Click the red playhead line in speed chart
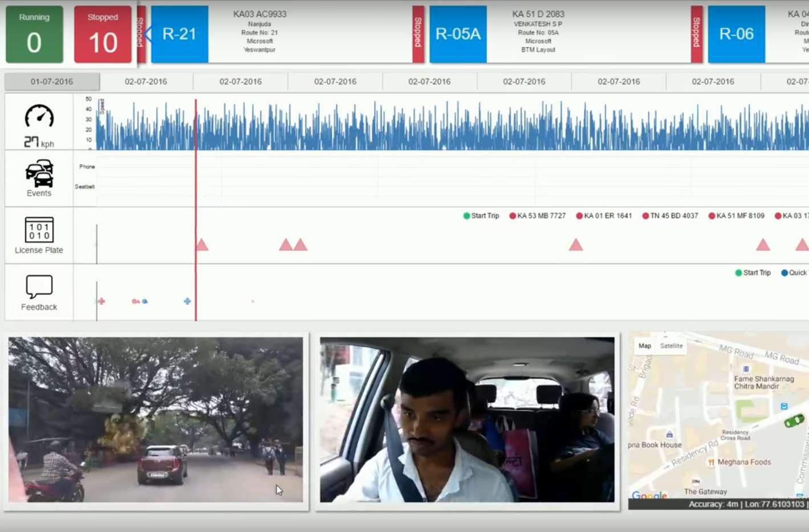This screenshot has height=532, width=809. point(196,125)
